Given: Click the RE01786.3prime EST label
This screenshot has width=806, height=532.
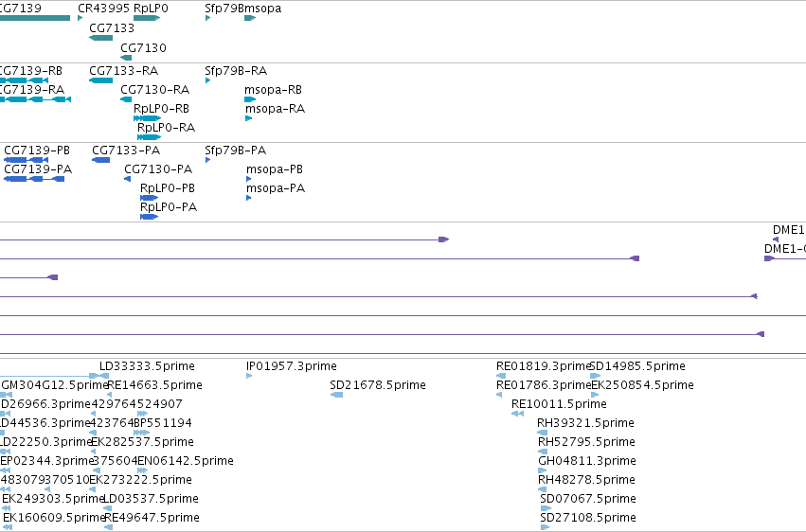Looking at the screenshot, I should click(544, 385).
